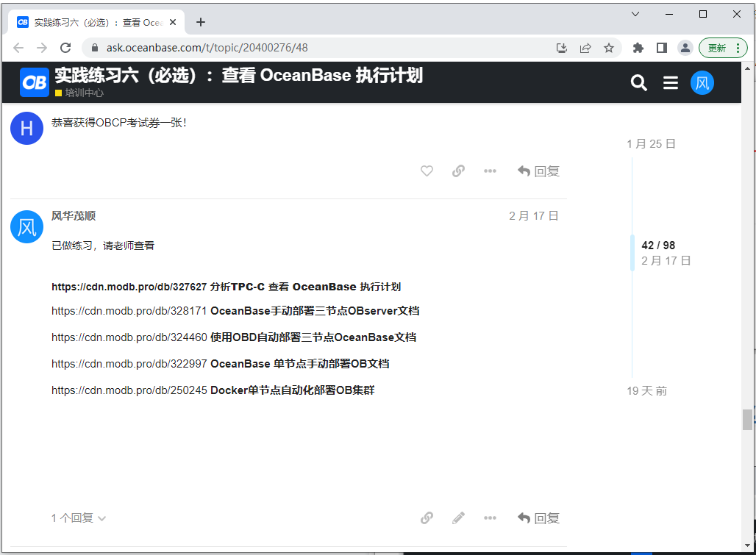Open the Chrome profile avatar icon

point(685,48)
